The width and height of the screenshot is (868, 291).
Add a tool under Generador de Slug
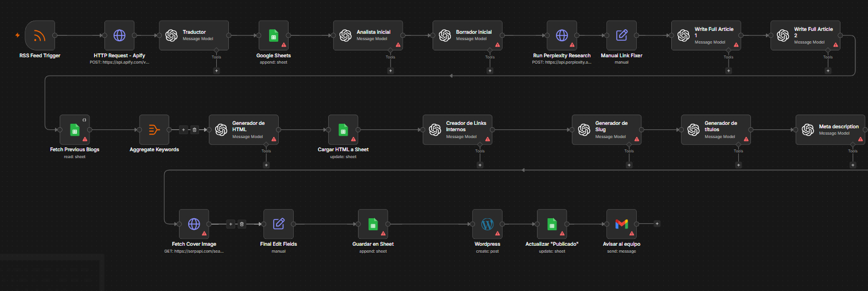(x=629, y=165)
